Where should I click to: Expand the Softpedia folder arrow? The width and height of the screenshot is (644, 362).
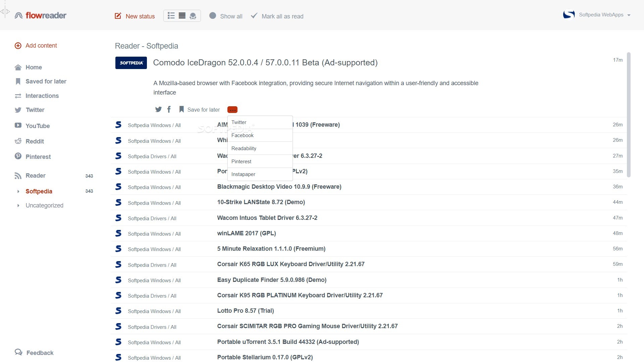tap(18, 191)
